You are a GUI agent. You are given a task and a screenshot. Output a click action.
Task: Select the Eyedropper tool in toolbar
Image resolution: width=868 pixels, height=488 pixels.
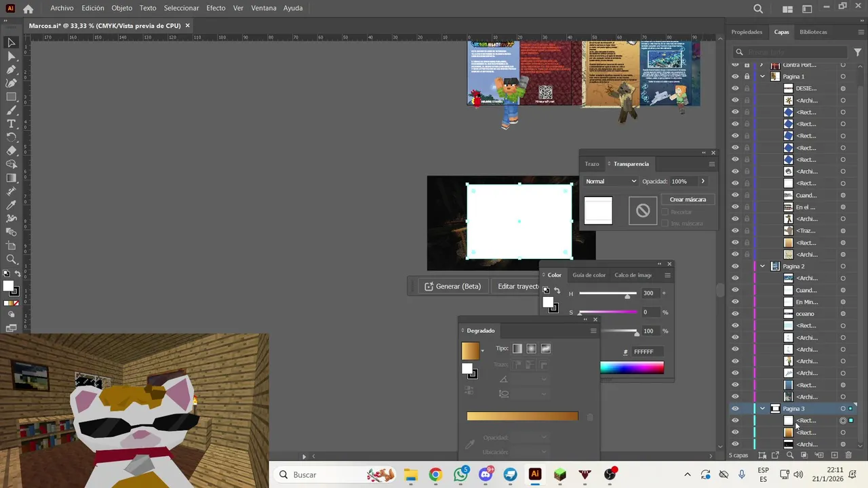12,205
